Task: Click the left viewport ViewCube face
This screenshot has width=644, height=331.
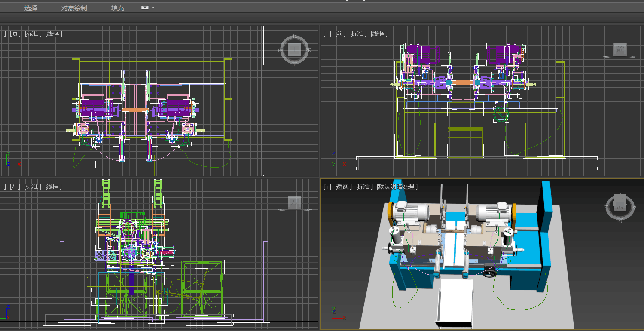Action: 294,203
